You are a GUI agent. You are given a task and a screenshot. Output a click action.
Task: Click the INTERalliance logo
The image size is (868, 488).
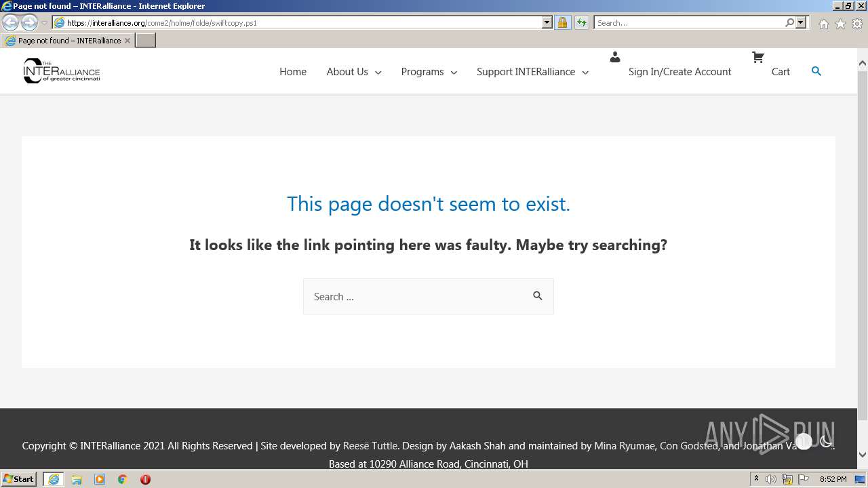tap(62, 70)
